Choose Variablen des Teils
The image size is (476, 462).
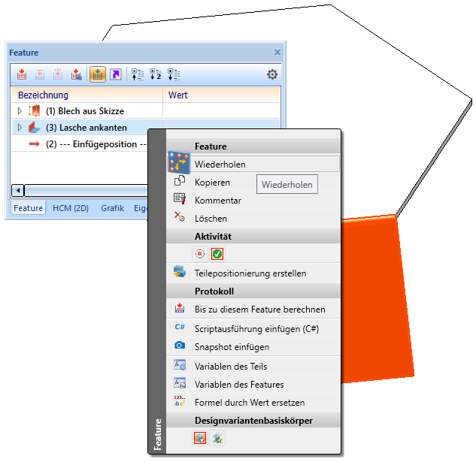point(253,367)
